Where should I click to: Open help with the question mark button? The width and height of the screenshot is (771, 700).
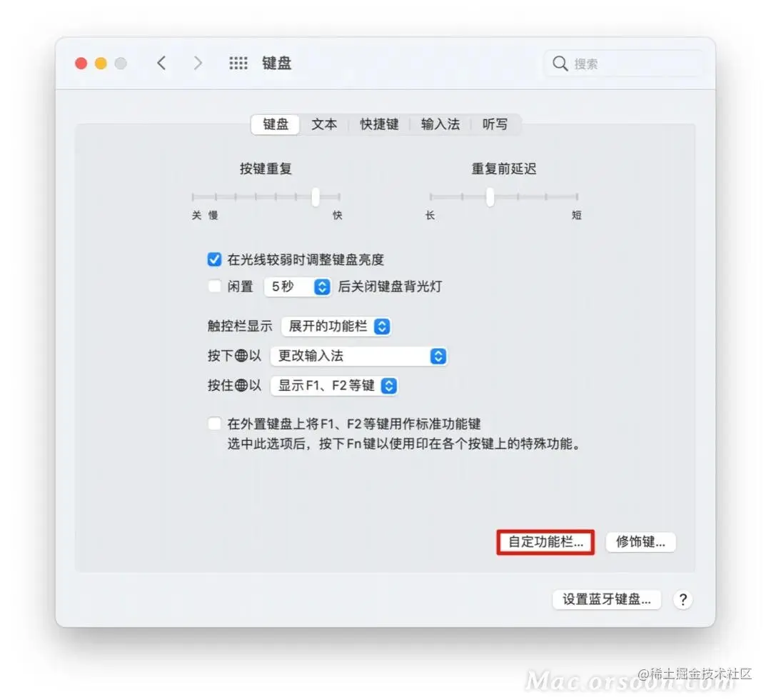click(x=683, y=600)
